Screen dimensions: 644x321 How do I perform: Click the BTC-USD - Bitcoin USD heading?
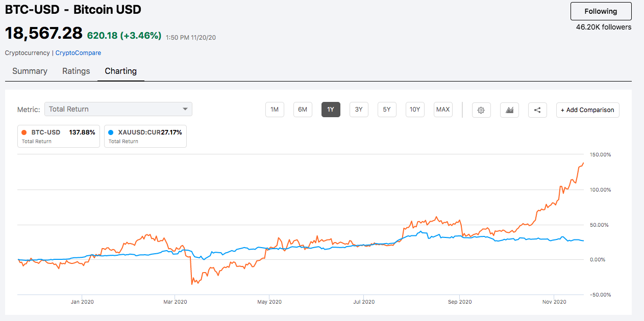tap(73, 10)
